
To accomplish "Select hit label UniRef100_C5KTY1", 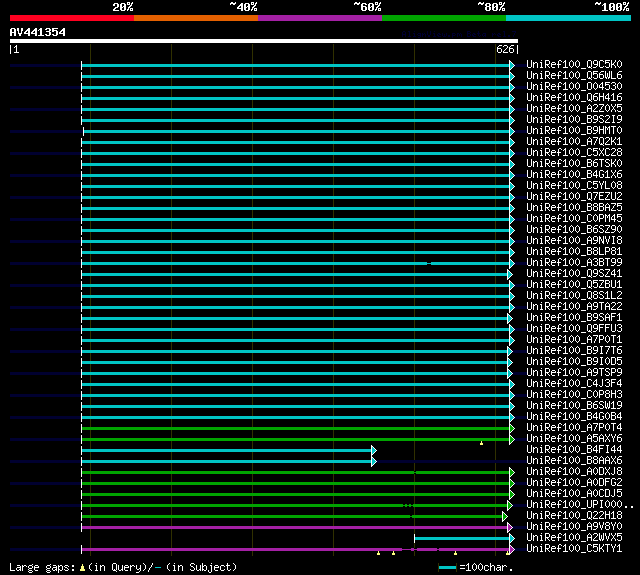I will (x=574, y=549).
